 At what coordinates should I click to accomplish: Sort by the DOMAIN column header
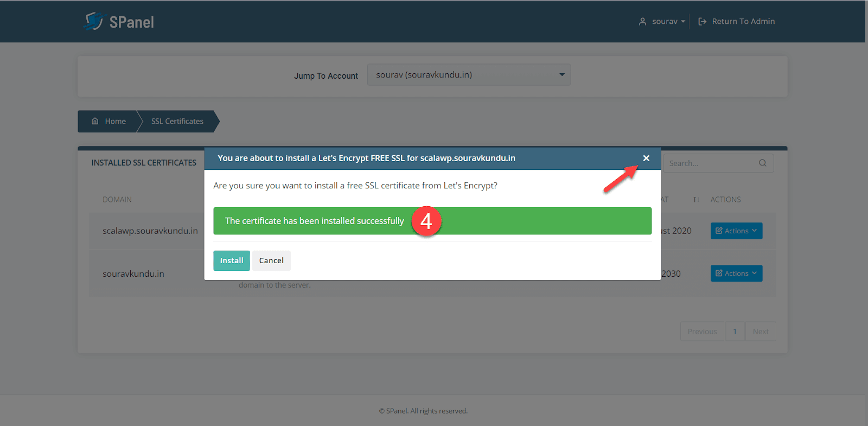(117, 200)
